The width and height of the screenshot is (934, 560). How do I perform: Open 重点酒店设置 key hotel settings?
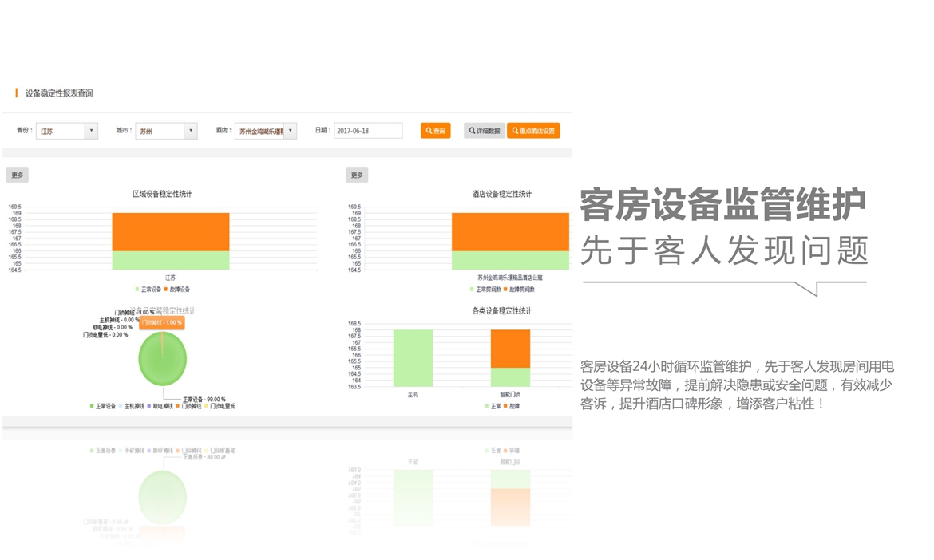click(x=533, y=131)
